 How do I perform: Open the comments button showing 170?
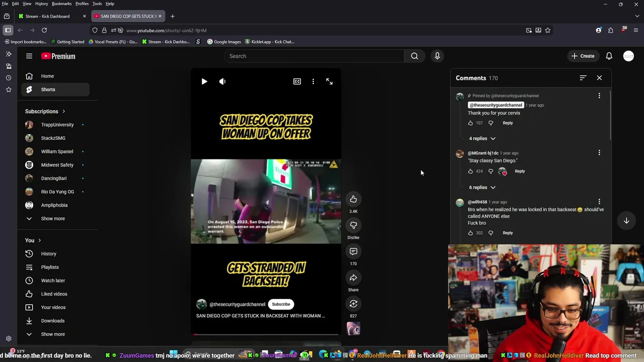click(x=353, y=251)
